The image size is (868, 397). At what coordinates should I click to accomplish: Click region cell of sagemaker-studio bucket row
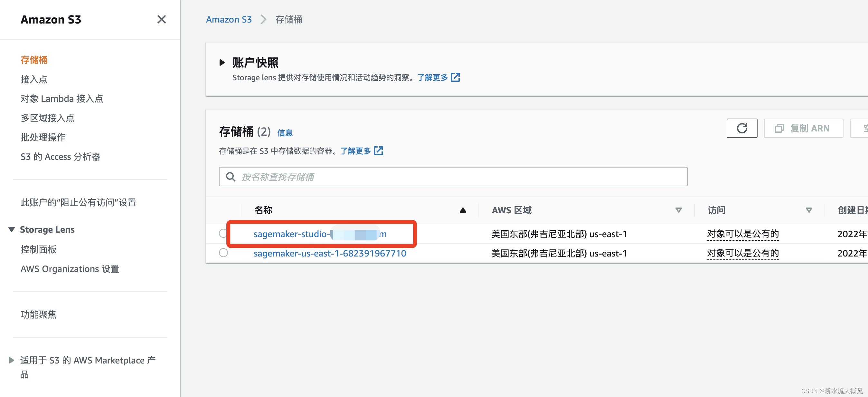pos(559,234)
